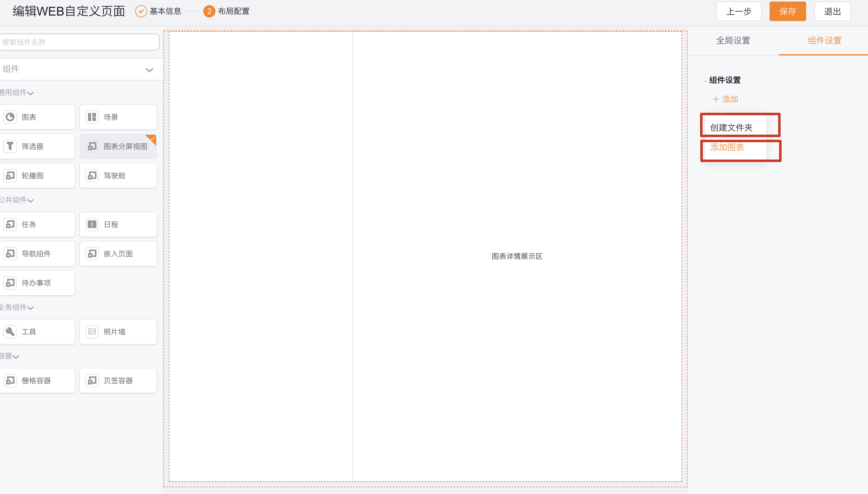Select the 轮播图 component card
Viewport: 868px width, 494px height.
(x=37, y=175)
